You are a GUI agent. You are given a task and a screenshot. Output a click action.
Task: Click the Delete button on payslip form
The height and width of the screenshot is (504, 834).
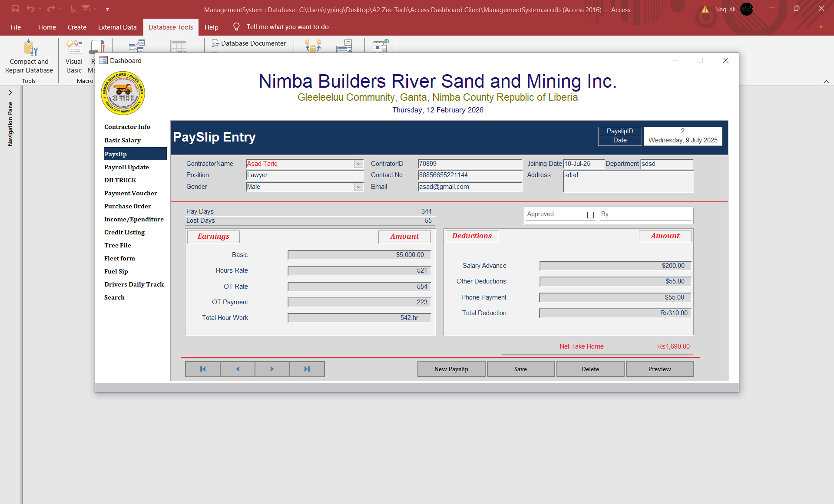[x=590, y=369]
